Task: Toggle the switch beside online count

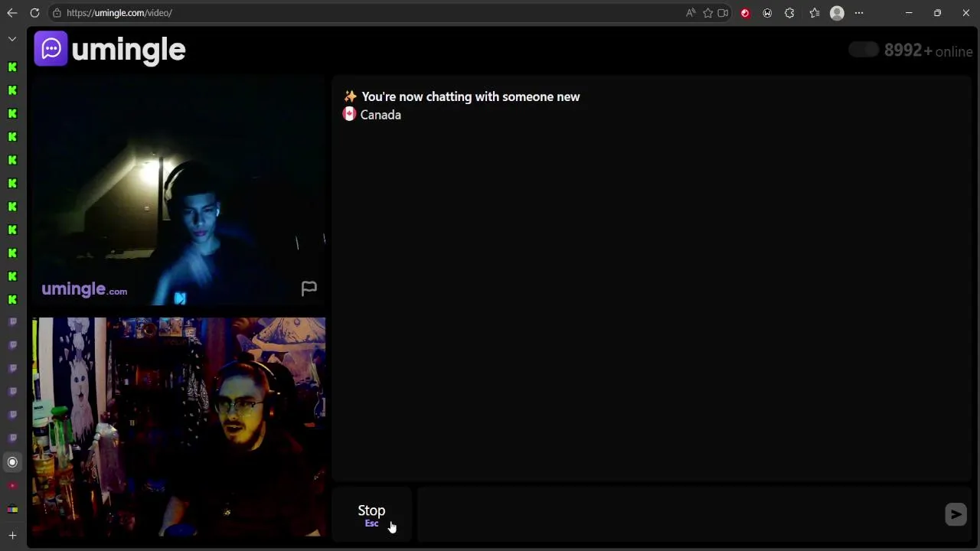Action: 864,50
